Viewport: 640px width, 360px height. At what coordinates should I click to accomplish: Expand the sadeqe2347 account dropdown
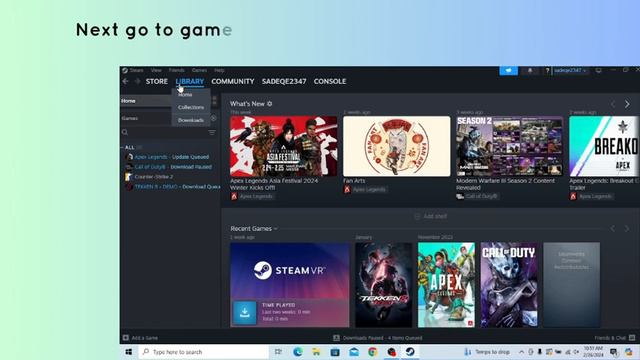pos(570,70)
